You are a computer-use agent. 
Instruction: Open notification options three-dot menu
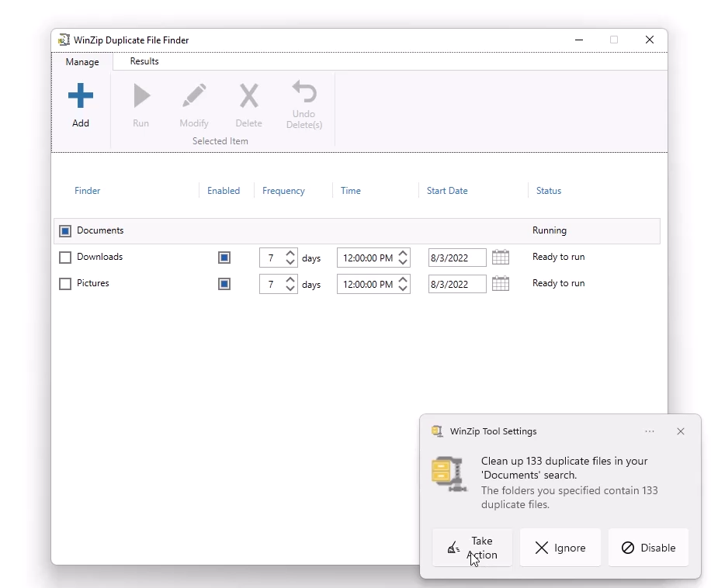pos(650,431)
